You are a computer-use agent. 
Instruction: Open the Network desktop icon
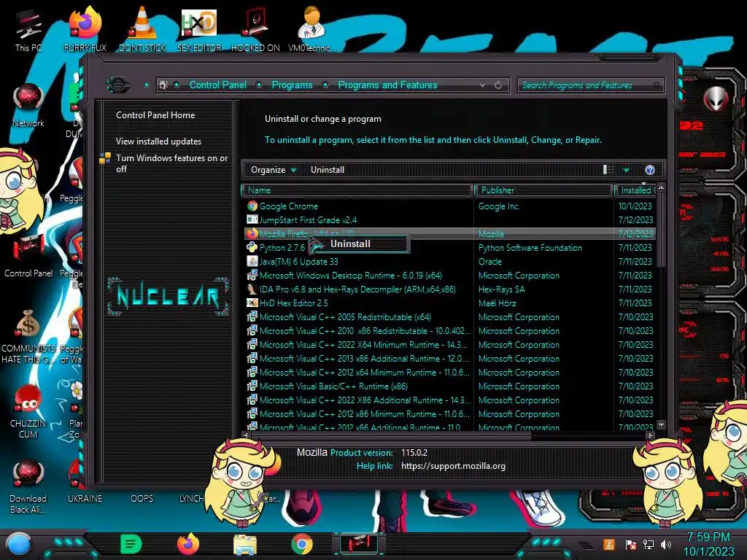click(28, 106)
